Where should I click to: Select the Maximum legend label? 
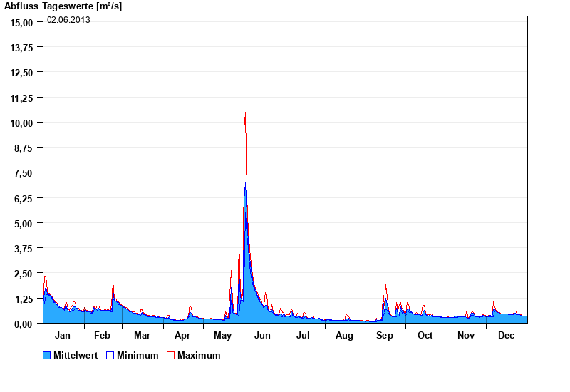(199, 355)
